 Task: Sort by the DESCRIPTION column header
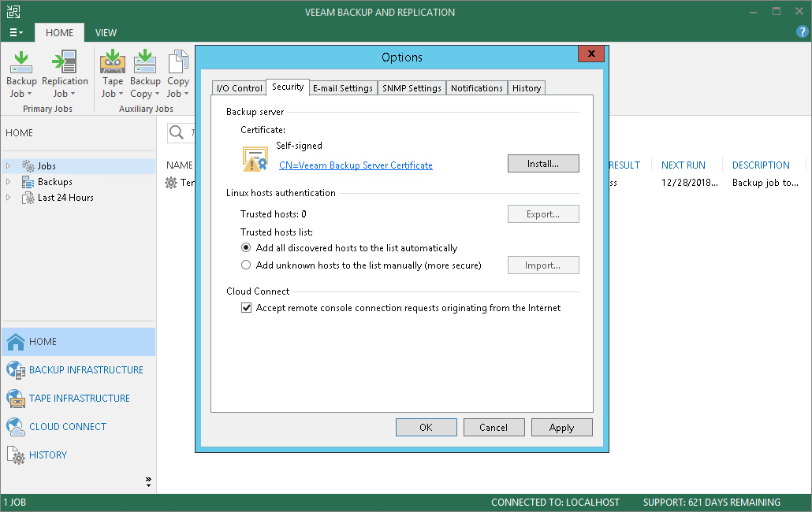(x=761, y=165)
